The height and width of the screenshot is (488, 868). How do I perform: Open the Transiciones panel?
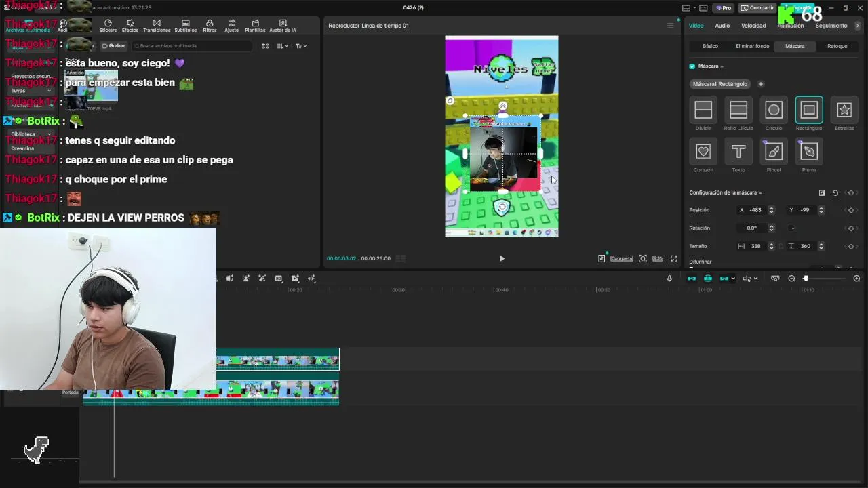tap(157, 26)
